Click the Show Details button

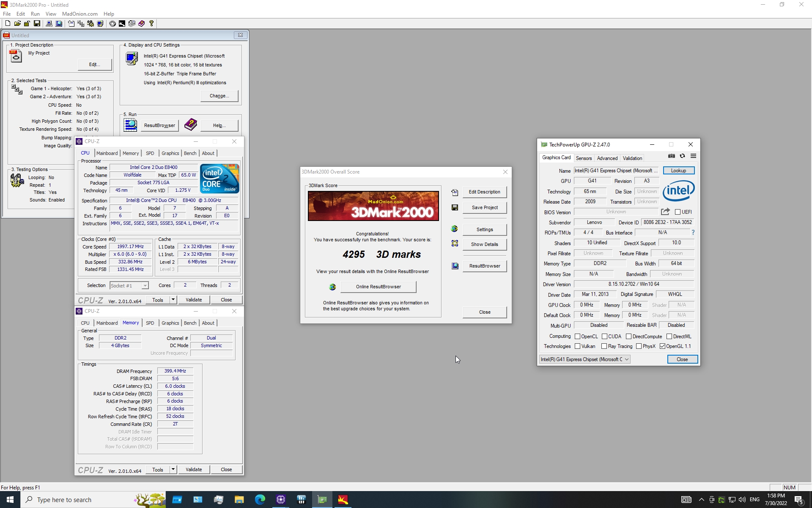(x=484, y=244)
